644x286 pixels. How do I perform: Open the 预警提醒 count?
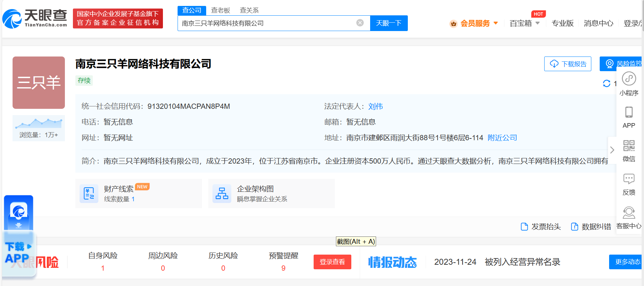click(x=283, y=268)
